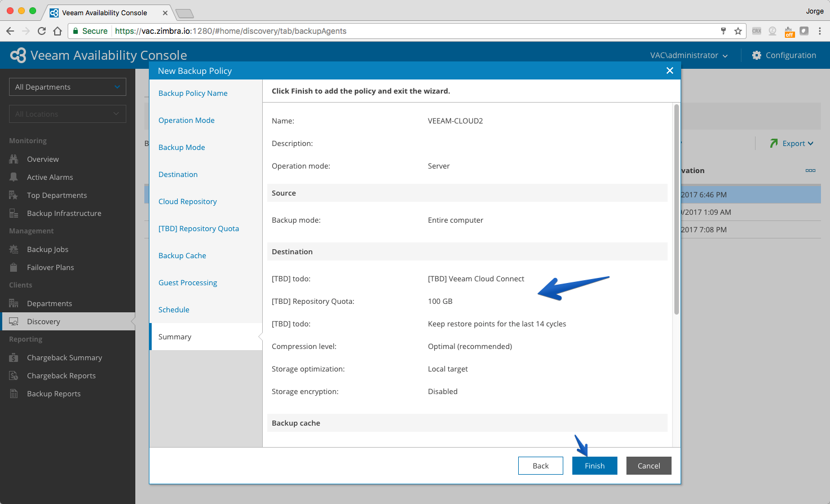Open the Chrome three-dot menu
The image size is (830, 504).
(x=820, y=31)
